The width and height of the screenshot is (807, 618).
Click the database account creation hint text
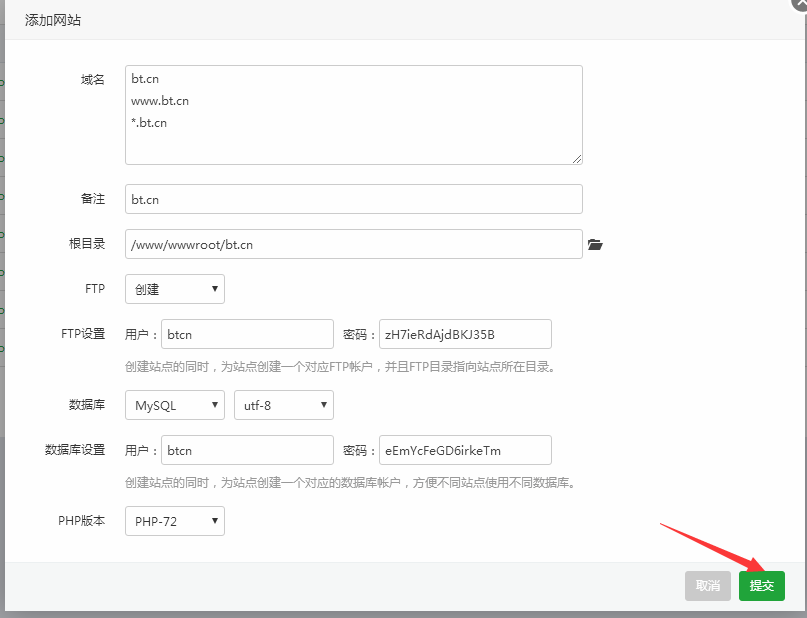[350, 483]
